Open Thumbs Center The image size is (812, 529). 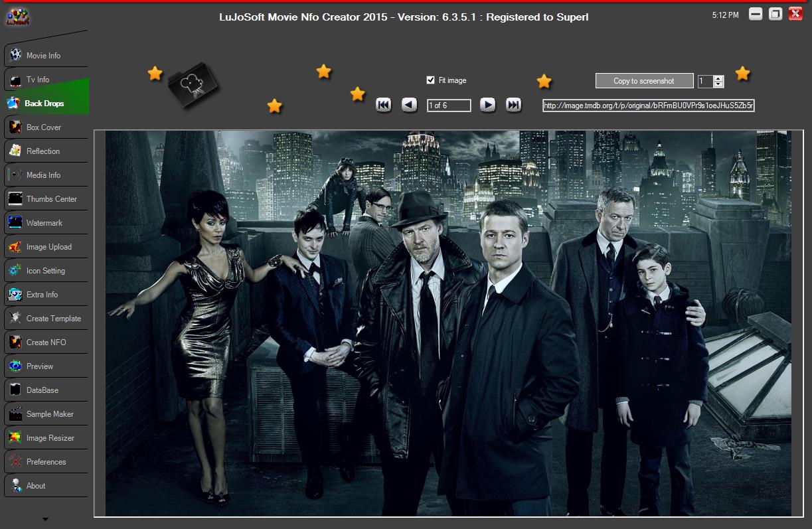(x=46, y=198)
